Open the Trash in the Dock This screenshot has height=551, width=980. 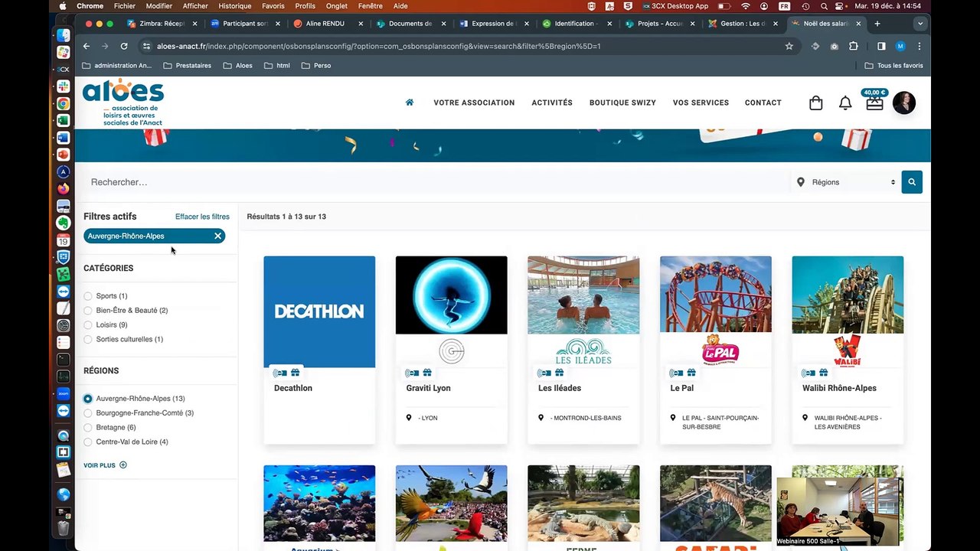[x=64, y=528]
